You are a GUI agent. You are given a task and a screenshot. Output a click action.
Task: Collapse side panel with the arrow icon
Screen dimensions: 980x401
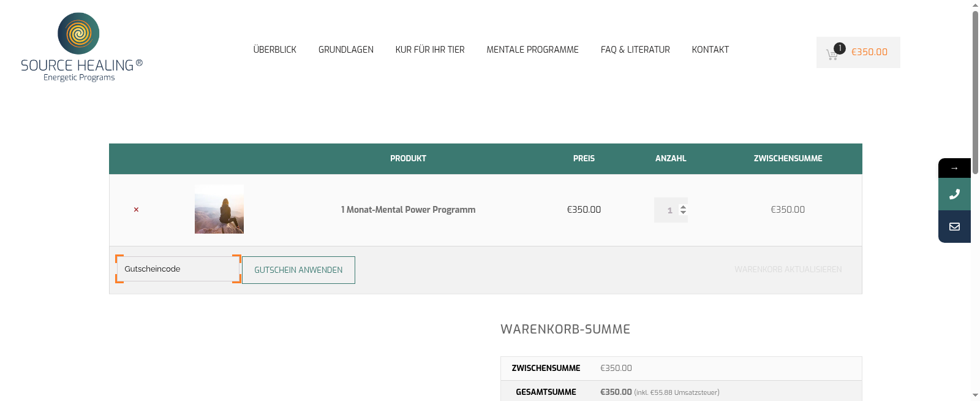point(954,168)
